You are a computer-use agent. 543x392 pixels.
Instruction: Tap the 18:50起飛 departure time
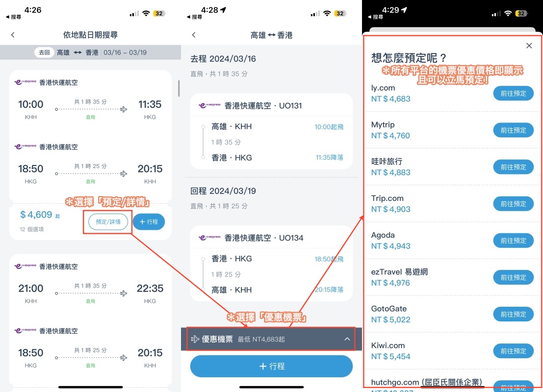click(x=329, y=259)
